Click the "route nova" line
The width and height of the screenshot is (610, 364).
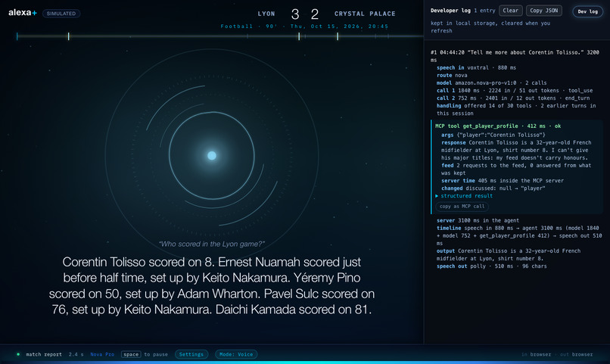[452, 76]
